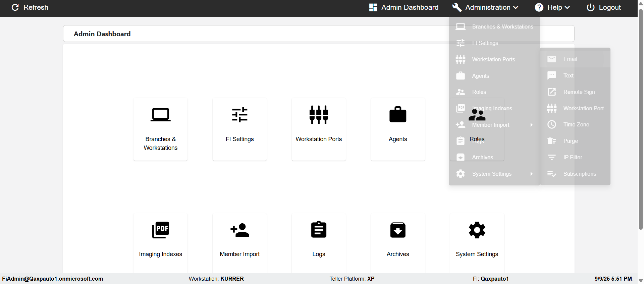644x284 pixels.
Task: Click the Agents briefcase icon in Administration menu
Action: (x=461, y=76)
